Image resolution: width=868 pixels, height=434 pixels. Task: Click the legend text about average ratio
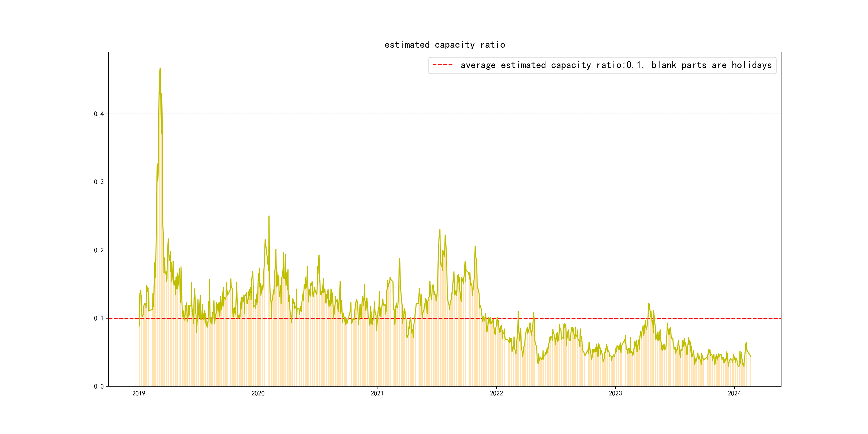click(616, 65)
